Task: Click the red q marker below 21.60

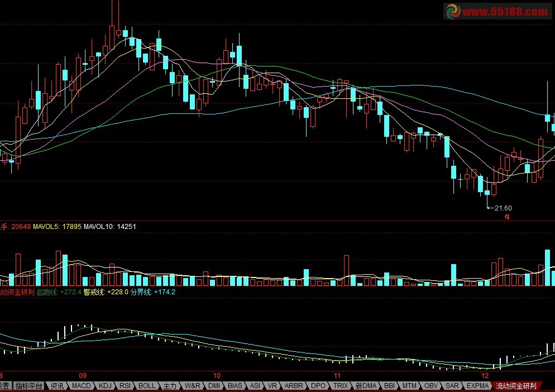Action: click(507, 216)
